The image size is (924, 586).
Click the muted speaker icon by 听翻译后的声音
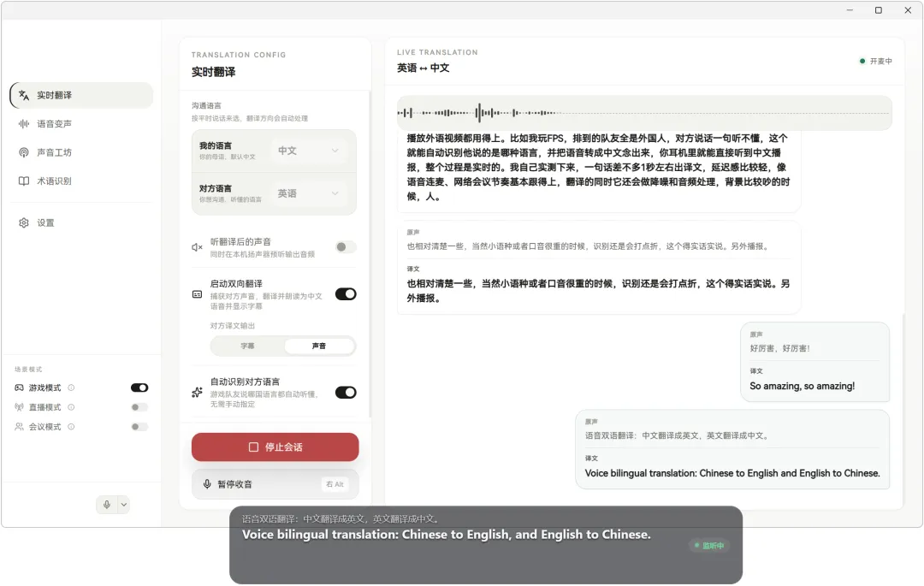[x=197, y=247]
